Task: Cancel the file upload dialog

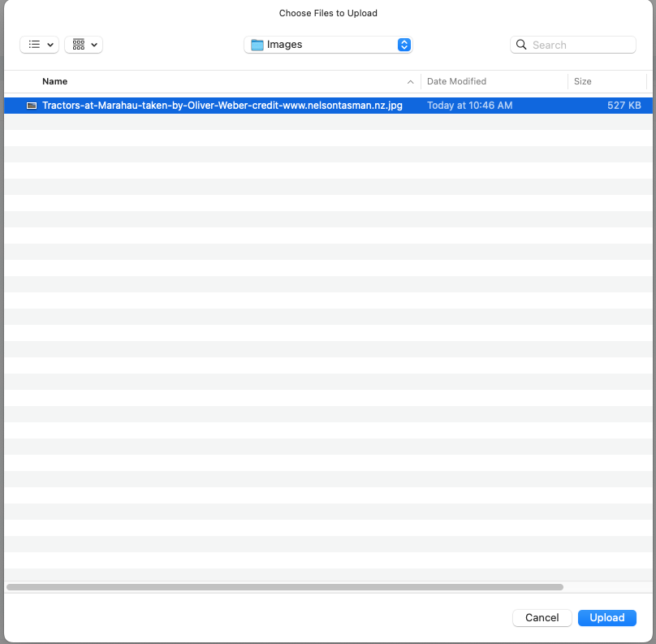Action: pyautogui.click(x=542, y=618)
